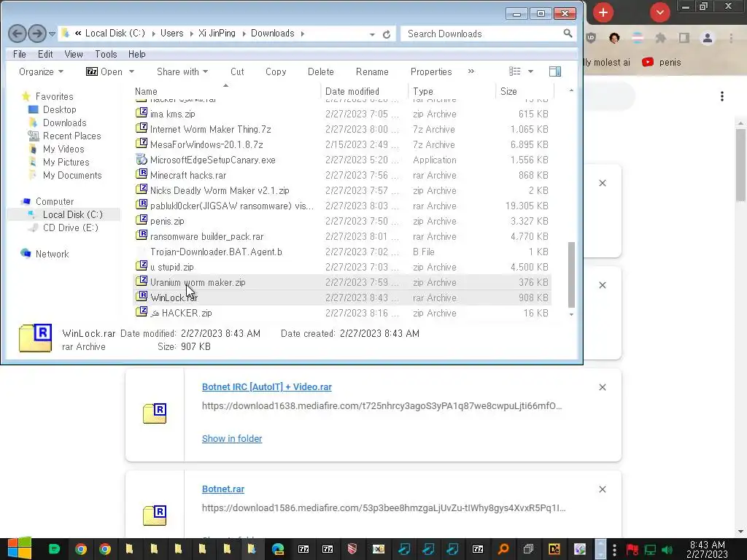Expand the breadcrumb arrow after Downloads
747x560 pixels.
coord(303,34)
